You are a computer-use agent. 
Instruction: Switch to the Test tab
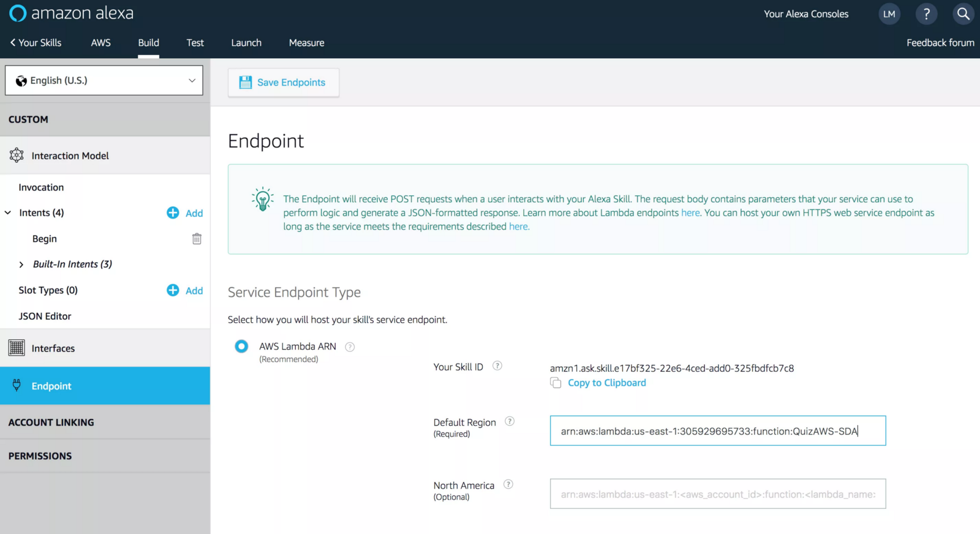[x=195, y=43]
